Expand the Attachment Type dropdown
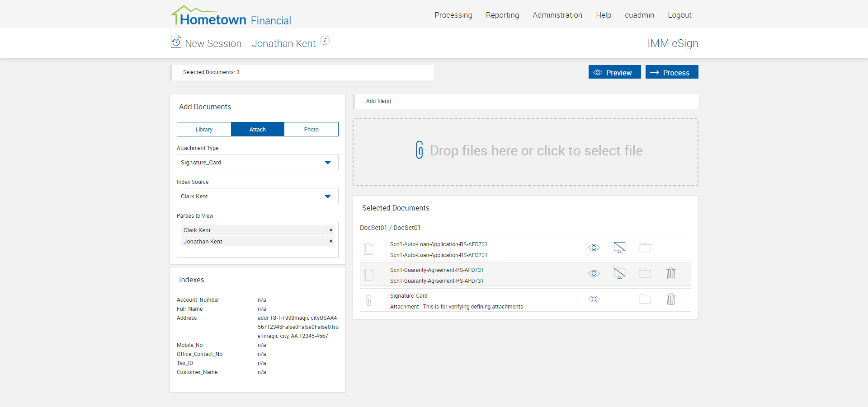868x407 pixels. 328,163
